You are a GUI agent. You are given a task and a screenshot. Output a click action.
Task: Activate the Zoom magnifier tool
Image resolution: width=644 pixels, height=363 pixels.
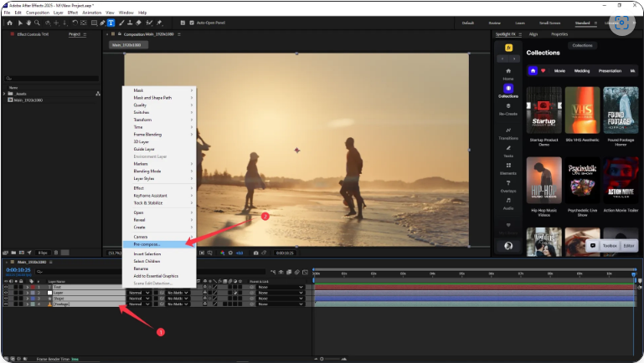click(x=37, y=23)
